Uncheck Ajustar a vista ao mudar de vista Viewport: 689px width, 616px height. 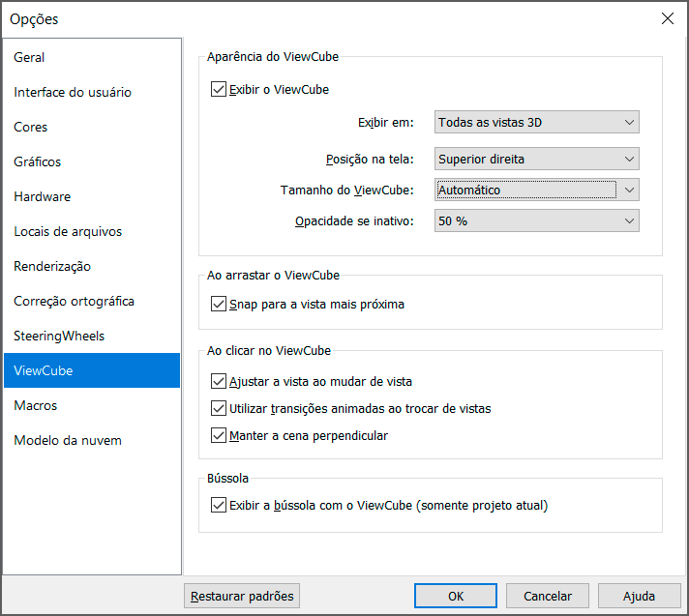click(x=218, y=382)
